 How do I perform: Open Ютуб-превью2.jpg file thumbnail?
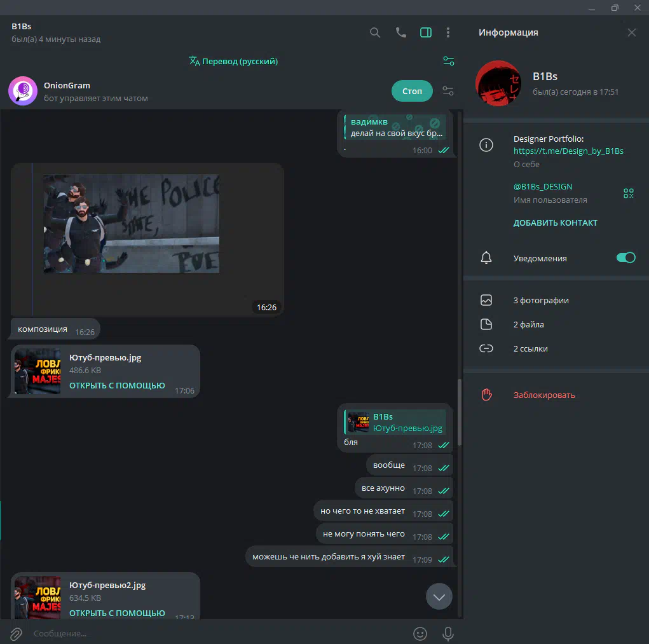coord(38,598)
